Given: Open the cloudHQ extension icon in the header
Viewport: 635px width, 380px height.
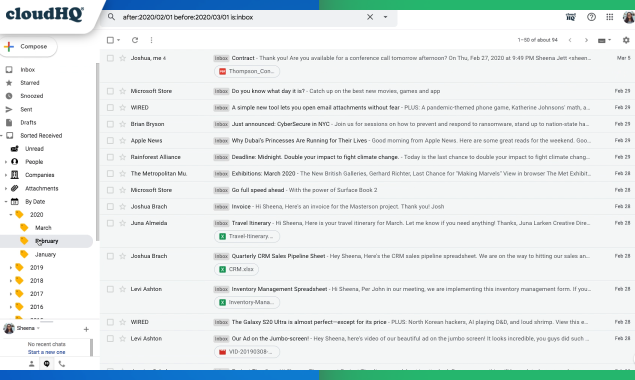Looking at the screenshot, I should point(571,17).
